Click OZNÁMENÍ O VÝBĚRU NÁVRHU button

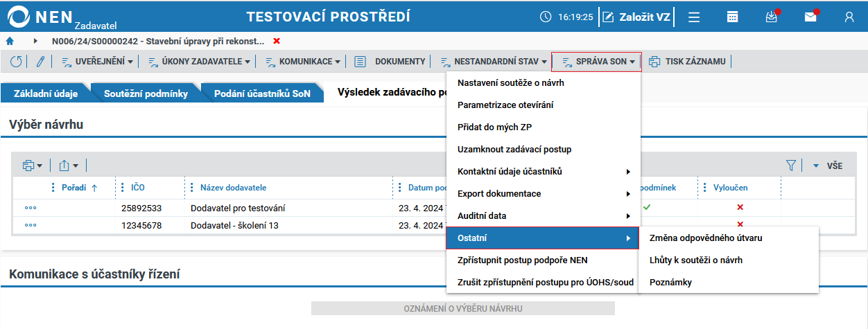tap(463, 308)
